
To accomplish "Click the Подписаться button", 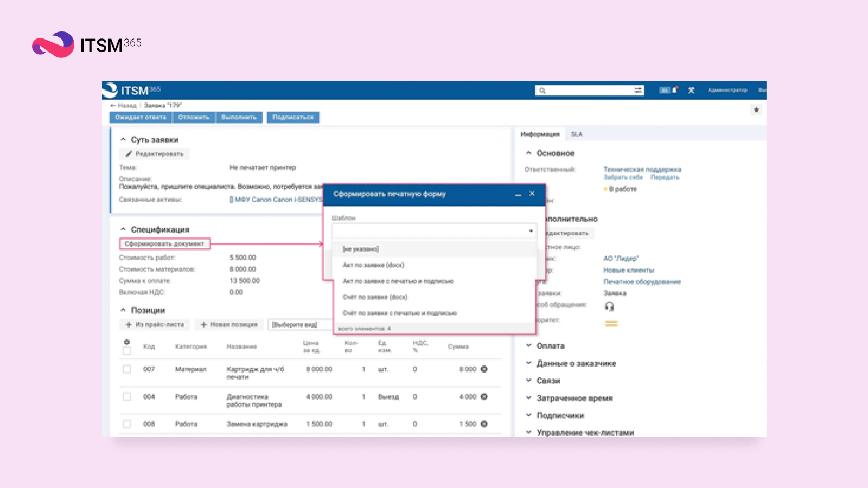I will click(293, 117).
